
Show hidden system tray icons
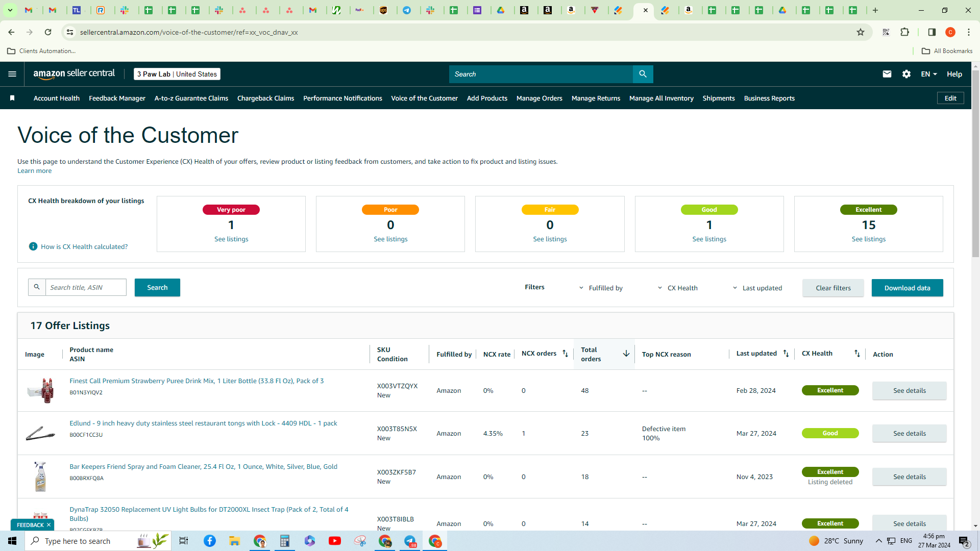[x=878, y=541]
